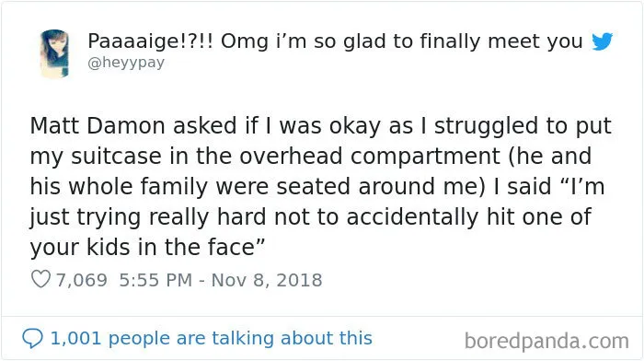Open the 5:55 PM timestamp link
Screen dimensions: 644x361
[x=155, y=280]
